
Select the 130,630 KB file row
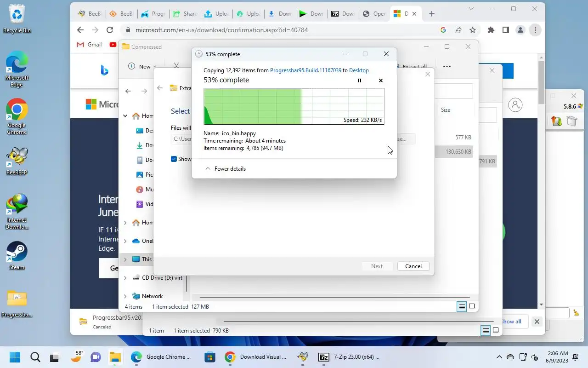click(454, 152)
